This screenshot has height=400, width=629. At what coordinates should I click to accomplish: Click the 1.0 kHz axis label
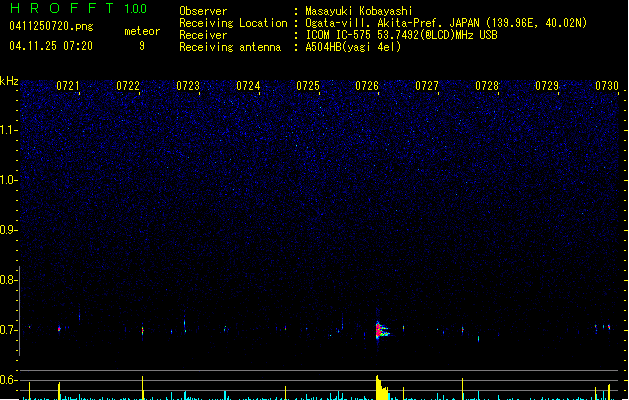8,180
